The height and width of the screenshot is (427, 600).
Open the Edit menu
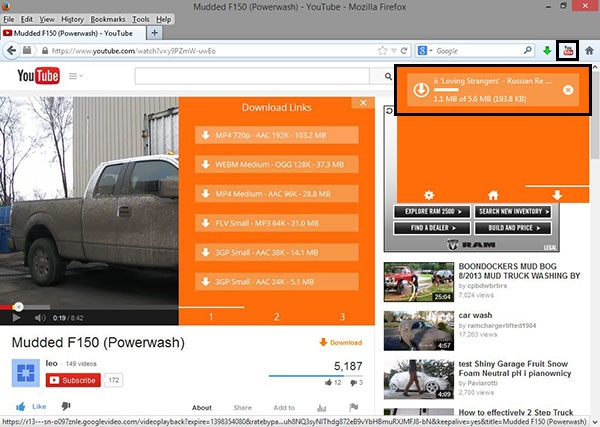[x=26, y=19]
